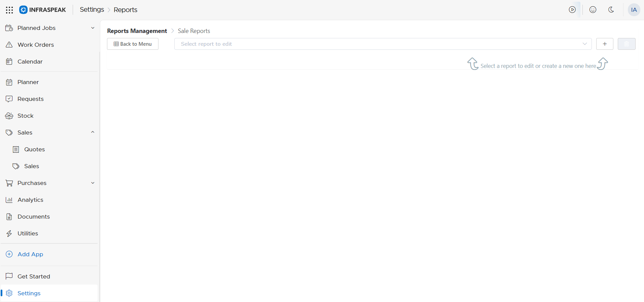Expand the Purchases chevron
This screenshot has height=302, width=644.
point(93,183)
